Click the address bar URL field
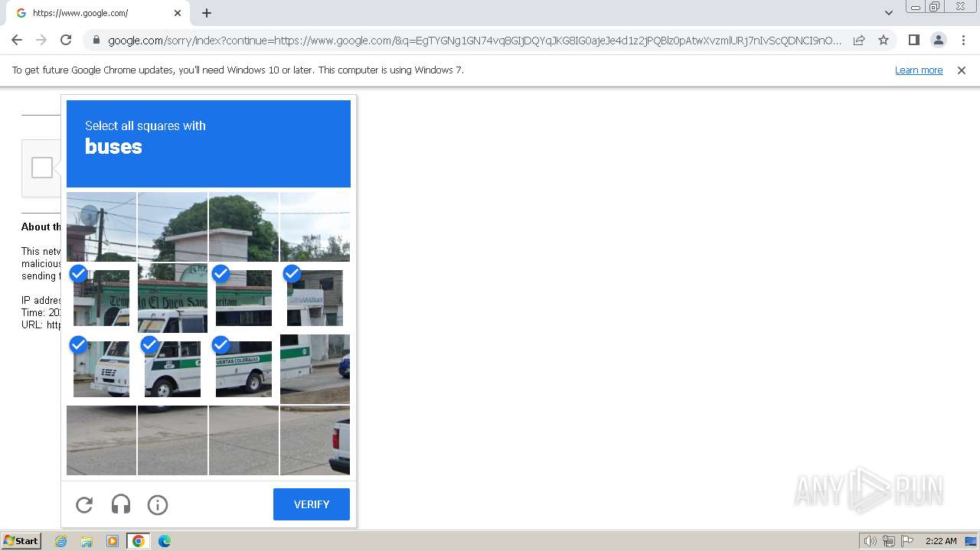The width and height of the screenshot is (980, 551). click(475, 41)
